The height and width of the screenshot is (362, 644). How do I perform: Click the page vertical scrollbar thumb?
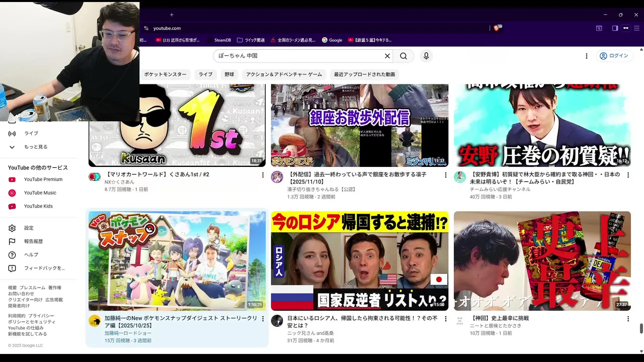coord(641,328)
